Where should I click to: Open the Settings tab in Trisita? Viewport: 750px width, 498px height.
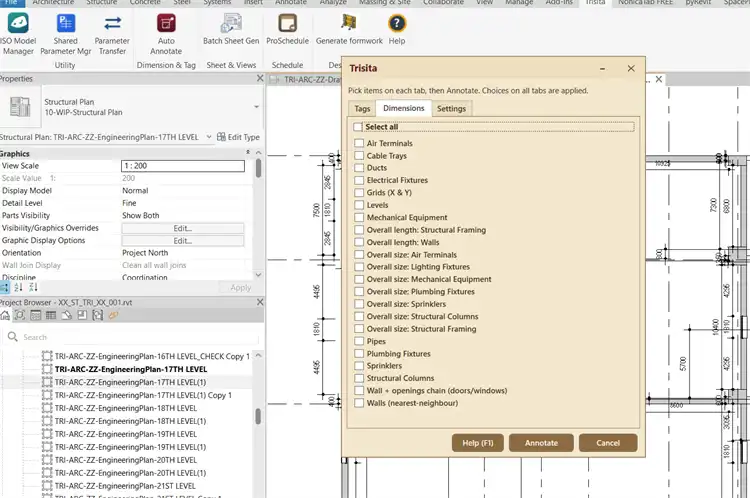coord(451,109)
